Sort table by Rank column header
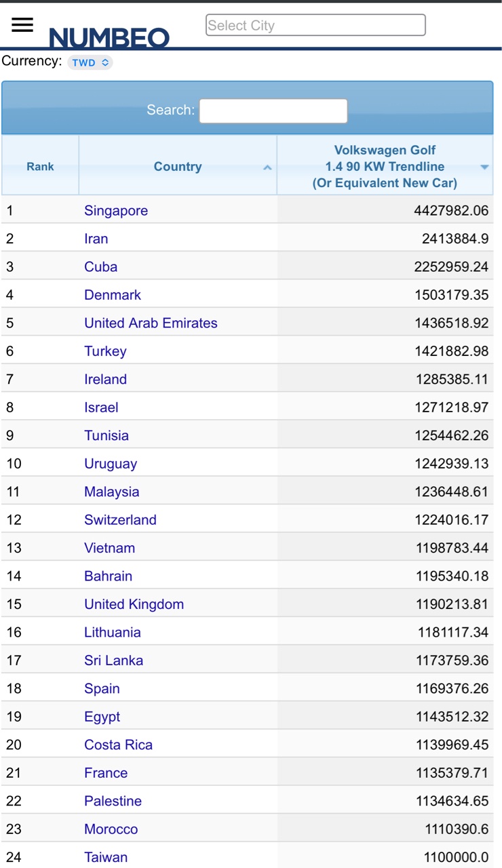The width and height of the screenshot is (502, 868). click(40, 166)
